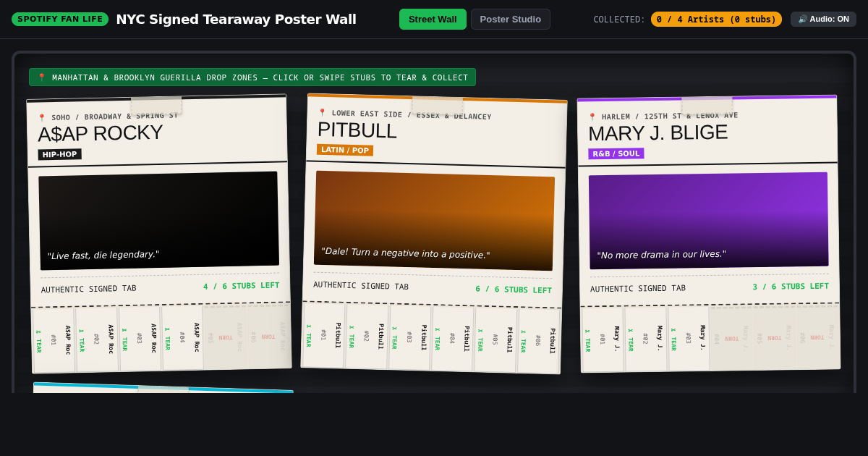Click the "6 / 6 STUBS LEFT" counter
This screenshot has height=456, width=868.
[514, 290]
